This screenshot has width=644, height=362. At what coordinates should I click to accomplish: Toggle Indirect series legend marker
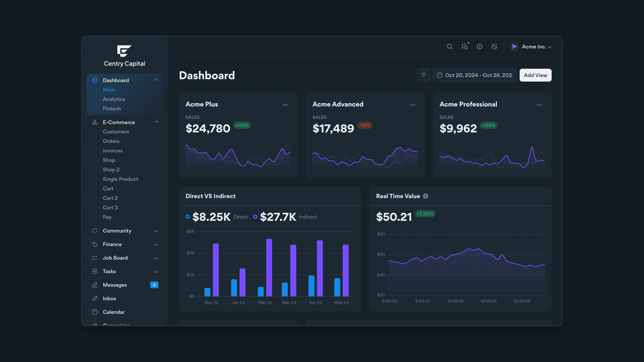[x=255, y=217]
